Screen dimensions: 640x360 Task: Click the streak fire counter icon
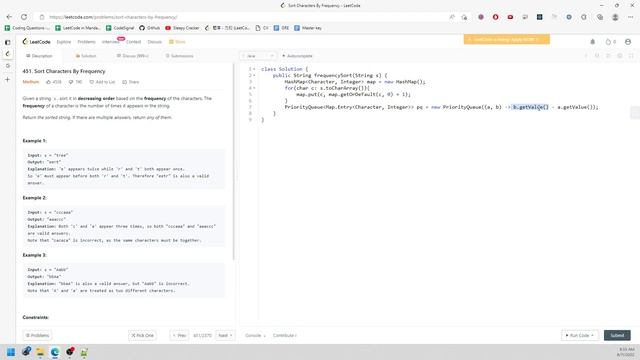click(x=610, y=42)
